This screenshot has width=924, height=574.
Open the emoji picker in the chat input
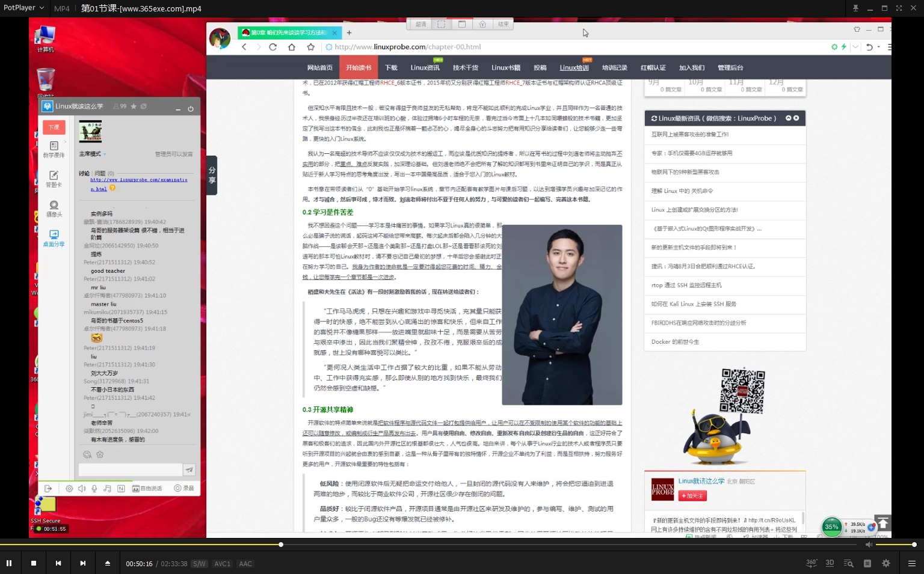(87, 454)
